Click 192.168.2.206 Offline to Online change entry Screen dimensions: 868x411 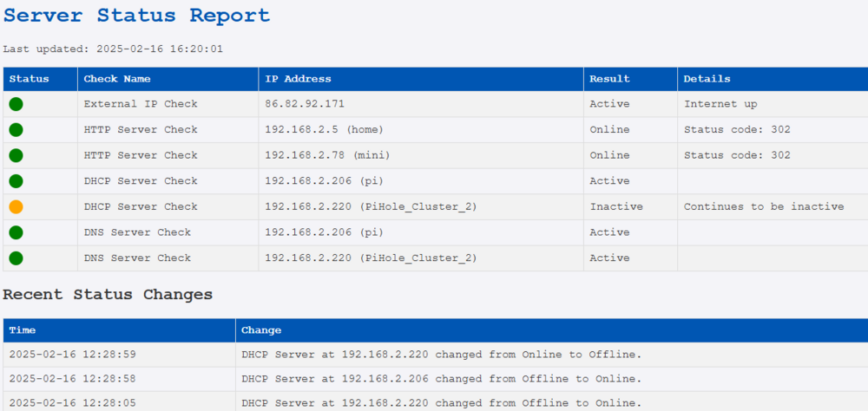[x=442, y=379]
